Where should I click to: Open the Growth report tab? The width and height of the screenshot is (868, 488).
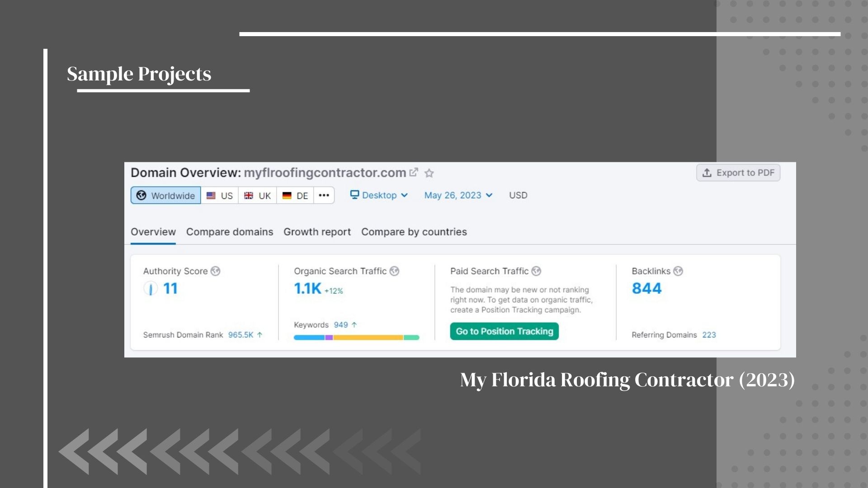tap(317, 232)
